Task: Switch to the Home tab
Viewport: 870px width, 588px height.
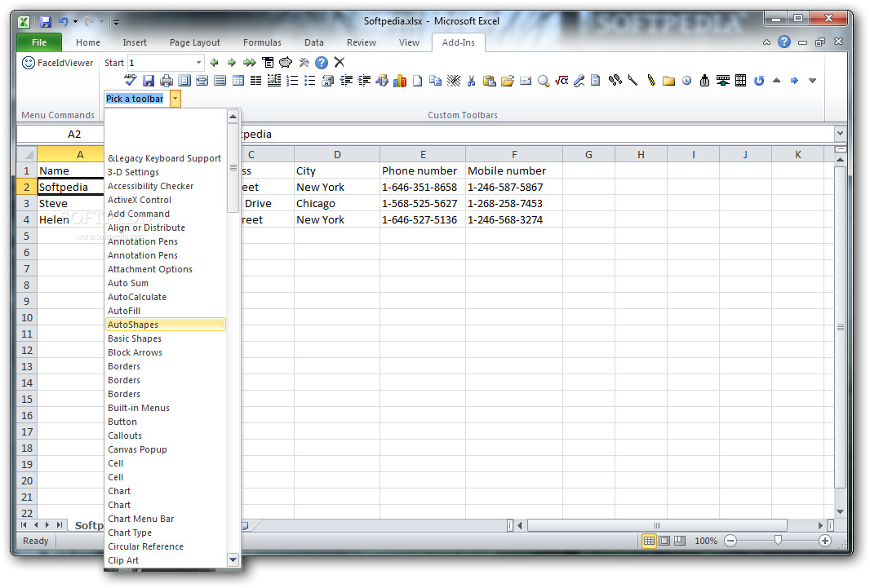Action: tap(87, 42)
